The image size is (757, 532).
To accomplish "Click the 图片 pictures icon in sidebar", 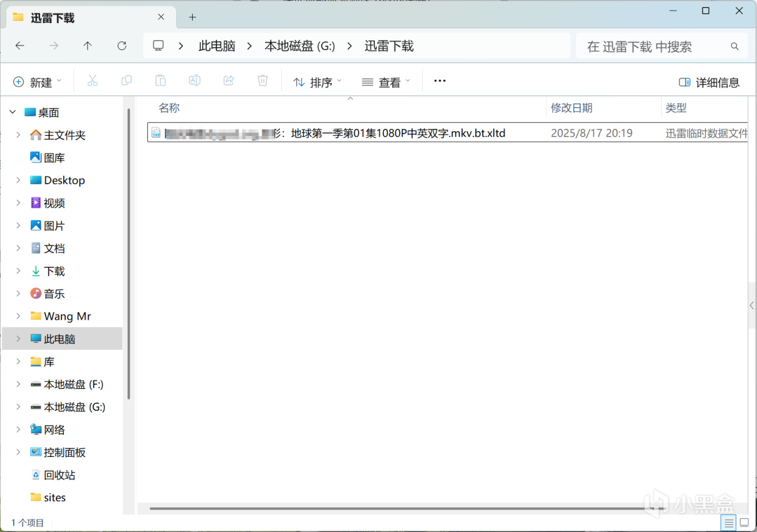I will click(35, 225).
